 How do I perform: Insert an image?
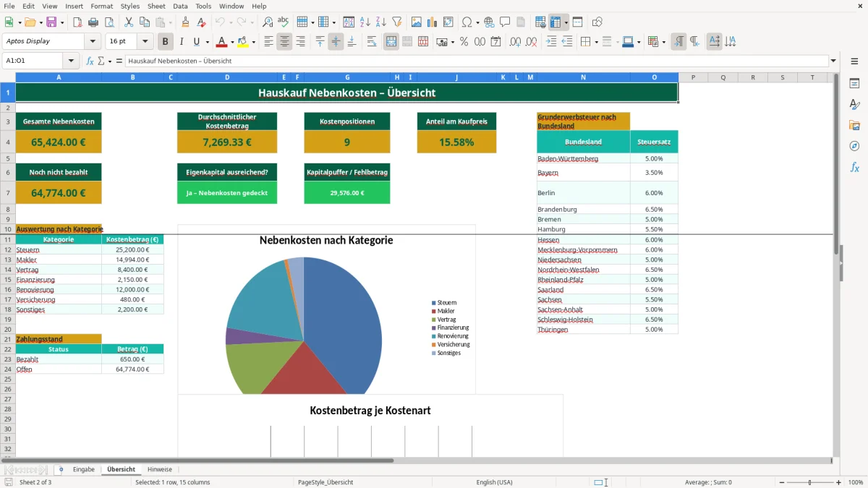(x=417, y=22)
